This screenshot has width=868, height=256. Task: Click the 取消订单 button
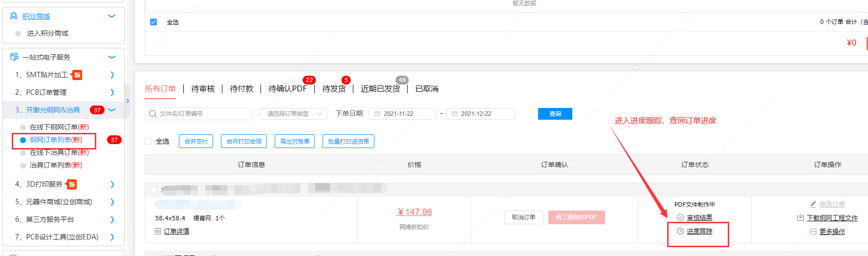tap(523, 217)
